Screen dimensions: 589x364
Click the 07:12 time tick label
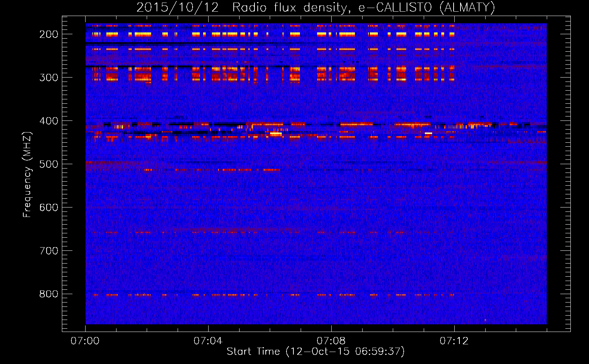click(454, 341)
